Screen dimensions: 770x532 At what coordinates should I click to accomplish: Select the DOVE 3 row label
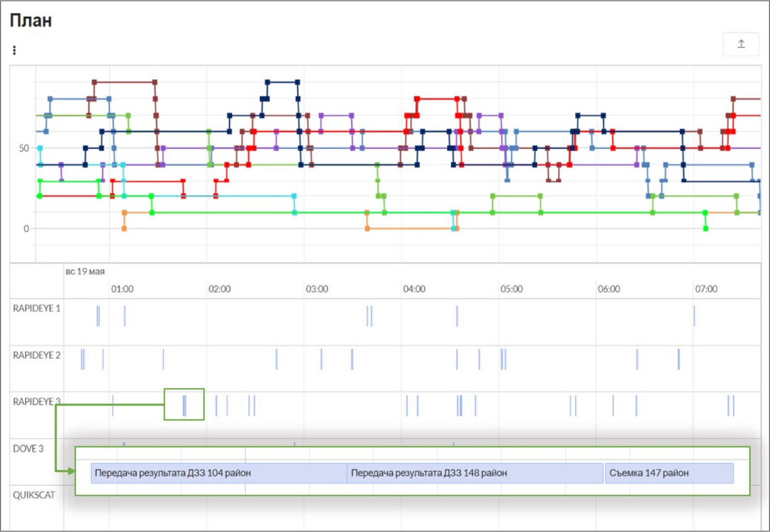tap(28, 449)
